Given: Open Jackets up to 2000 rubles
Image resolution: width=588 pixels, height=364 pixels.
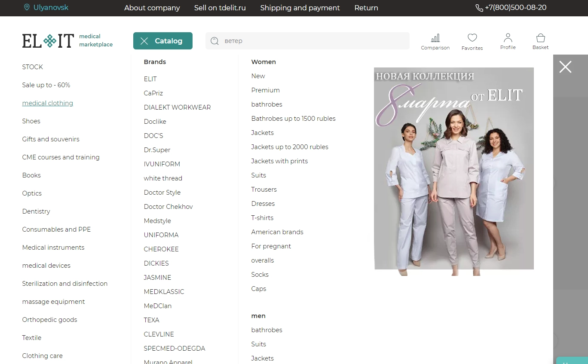Looking at the screenshot, I should click(x=290, y=147).
